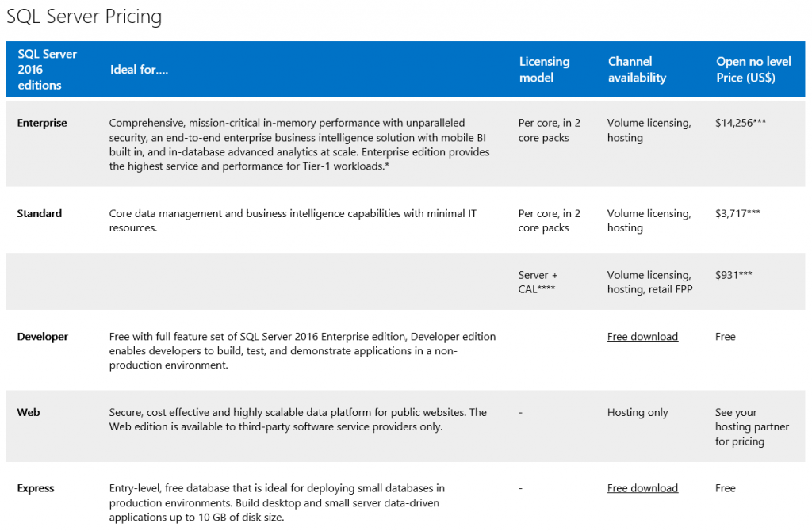Select the Open no level Price header

[753, 69]
